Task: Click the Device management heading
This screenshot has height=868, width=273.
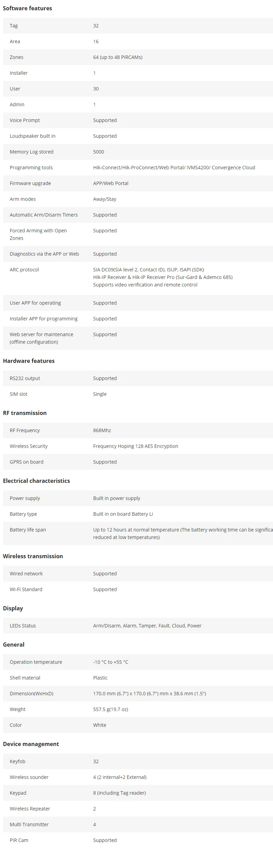Action: [31, 744]
